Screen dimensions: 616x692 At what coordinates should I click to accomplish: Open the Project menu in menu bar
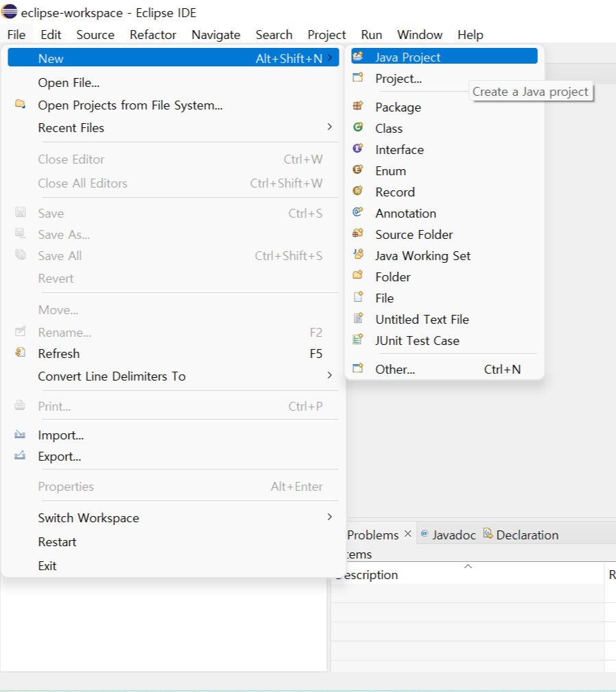pos(326,35)
